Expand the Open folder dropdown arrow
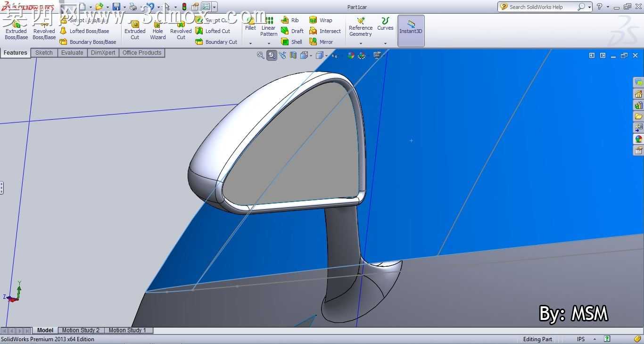 [107, 7]
